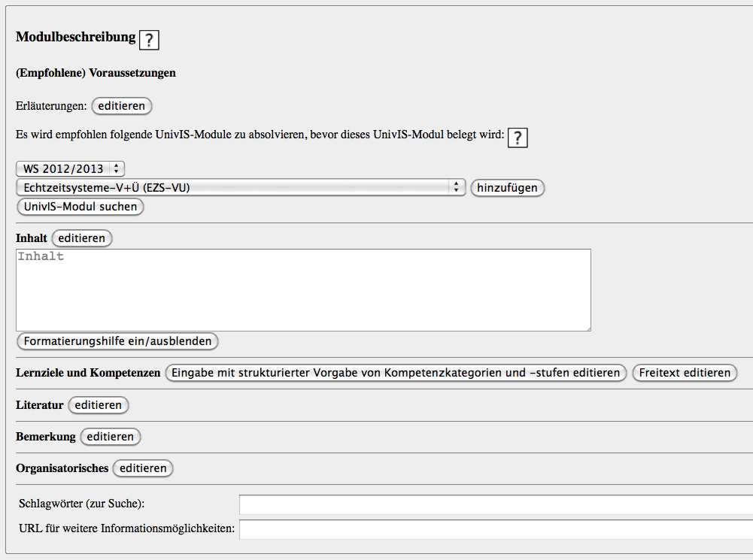
Task: Open the WS 2012/2013 semester dropdown
Action: click(71, 168)
